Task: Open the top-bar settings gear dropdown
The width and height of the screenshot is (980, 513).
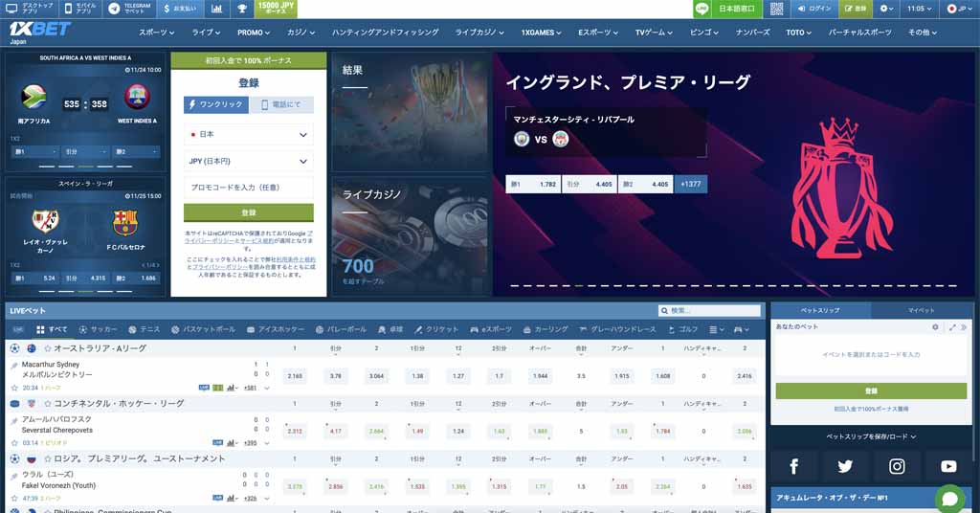Action: (x=887, y=9)
